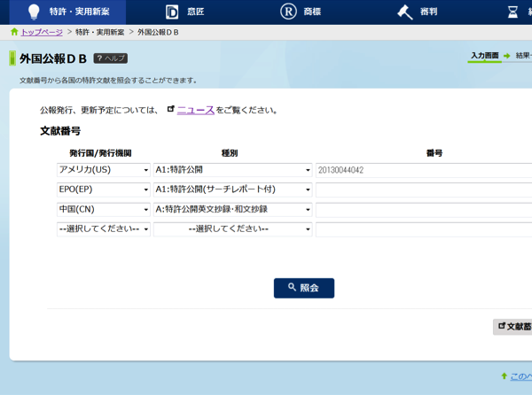Focus the number field in the fourth row

(x=424, y=230)
